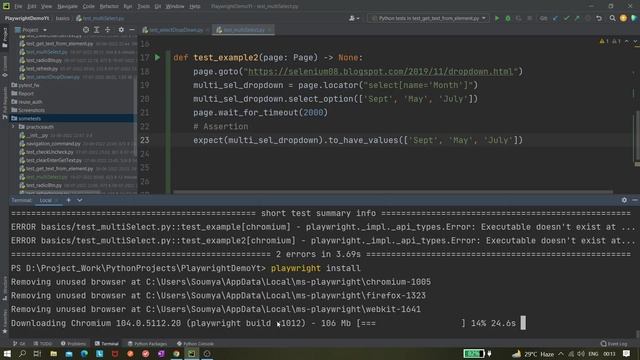
Task: Click the rollback undo arrow icon
Action: pyautogui.click(x=599, y=18)
